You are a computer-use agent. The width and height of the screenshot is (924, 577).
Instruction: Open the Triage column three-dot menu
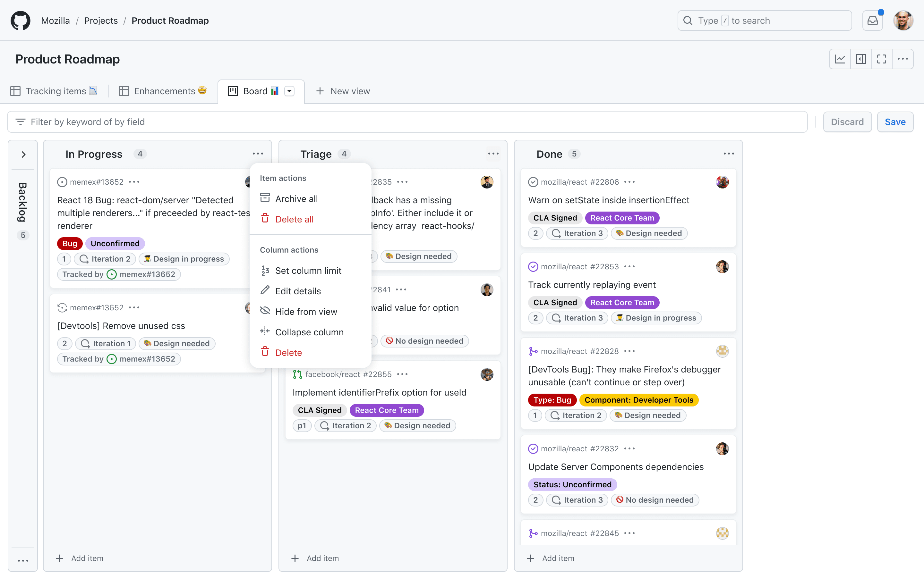tap(493, 154)
